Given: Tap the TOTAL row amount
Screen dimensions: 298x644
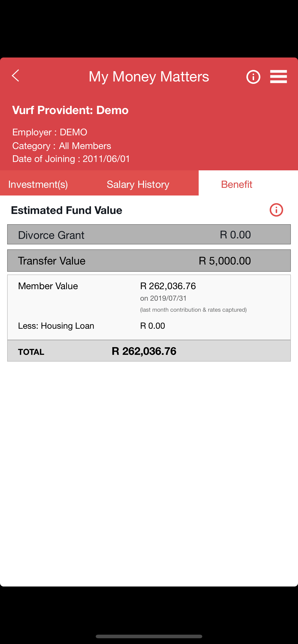Looking at the screenshot, I should click(144, 351).
